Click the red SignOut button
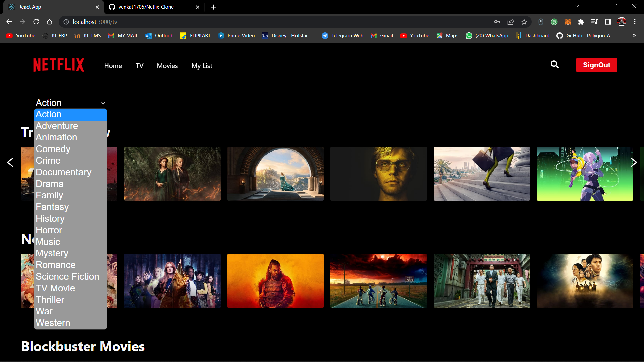This screenshot has height=362, width=644. tap(596, 65)
